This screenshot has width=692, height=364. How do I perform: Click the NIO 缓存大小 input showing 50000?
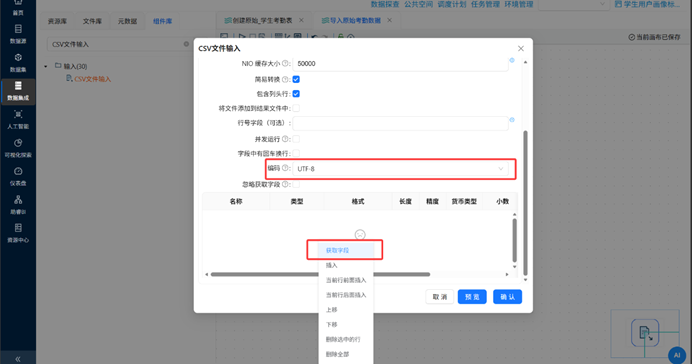[400, 64]
